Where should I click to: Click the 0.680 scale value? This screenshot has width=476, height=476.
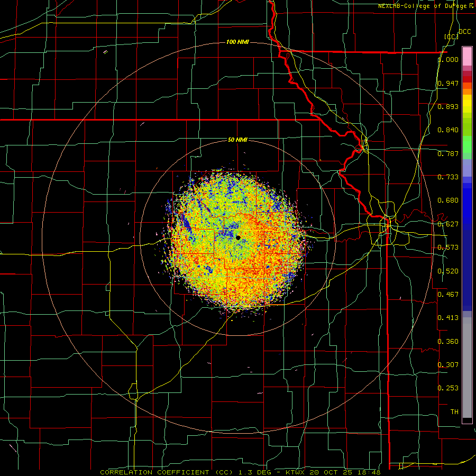[x=448, y=200]
